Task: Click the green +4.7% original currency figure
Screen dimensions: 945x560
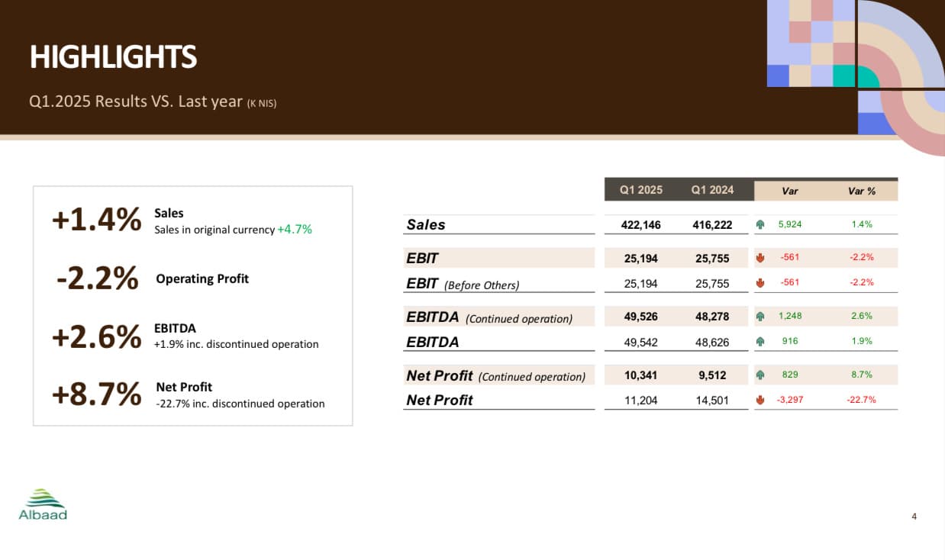Action: click(x=295, y=229)
